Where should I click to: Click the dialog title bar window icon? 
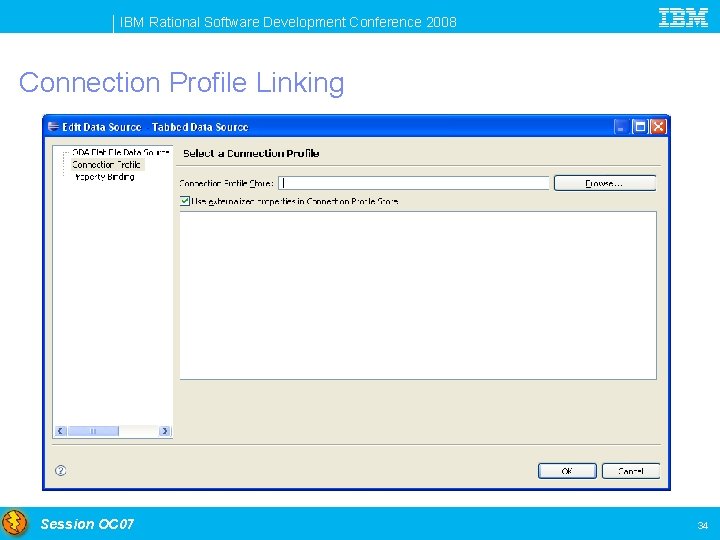[53, 126]
